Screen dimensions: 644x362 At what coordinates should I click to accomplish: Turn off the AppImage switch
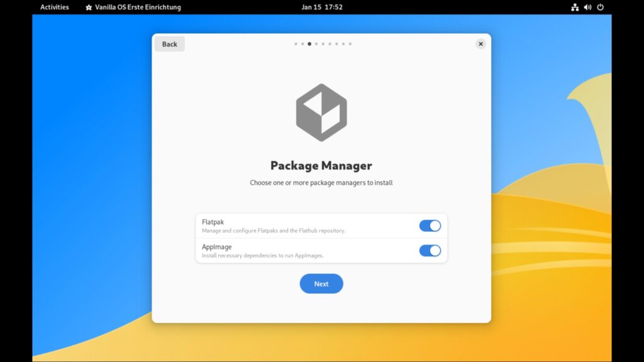click(430, 250)
